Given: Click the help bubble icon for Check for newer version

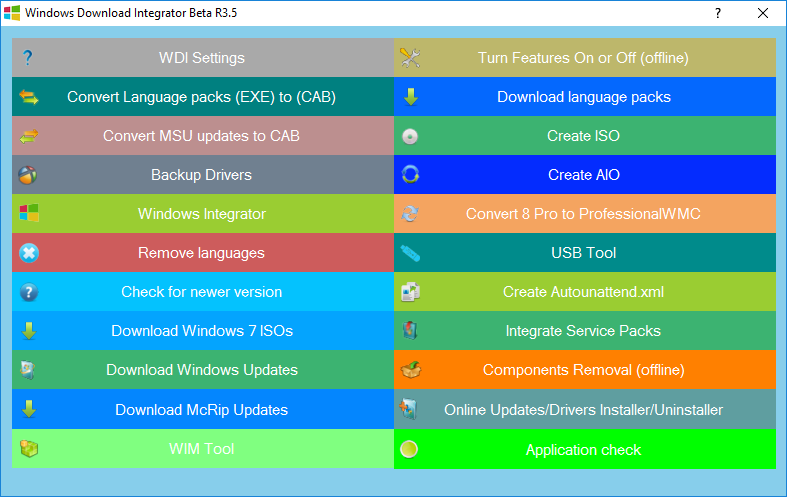Looking at the screenshot, I should pyautogui.click(x=29, y=292).
